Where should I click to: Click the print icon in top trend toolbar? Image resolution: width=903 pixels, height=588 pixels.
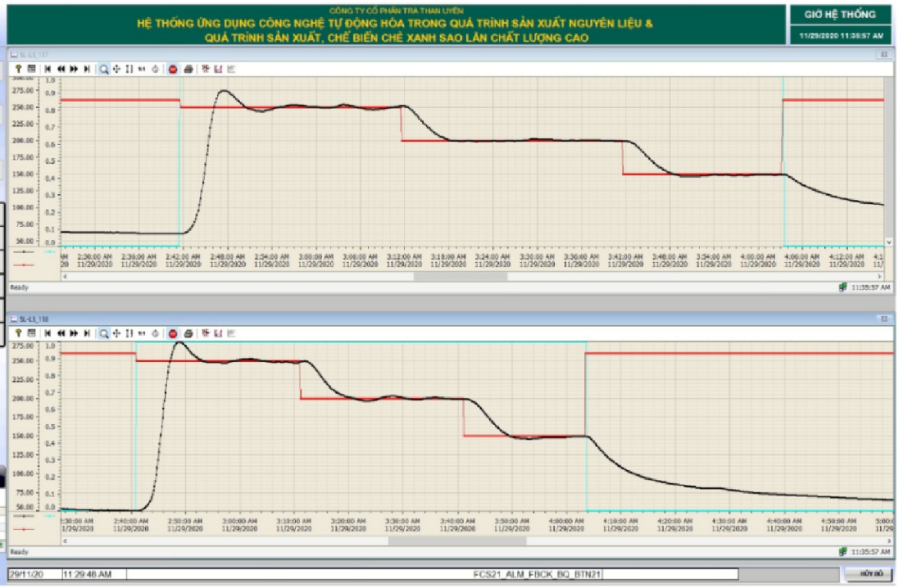[x=188, y=70]
